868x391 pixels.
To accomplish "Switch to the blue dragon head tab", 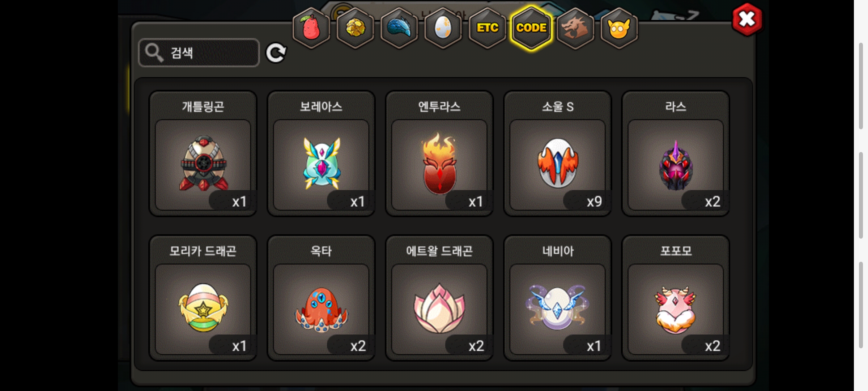I will pyautogui.click(x=399, y=28).
